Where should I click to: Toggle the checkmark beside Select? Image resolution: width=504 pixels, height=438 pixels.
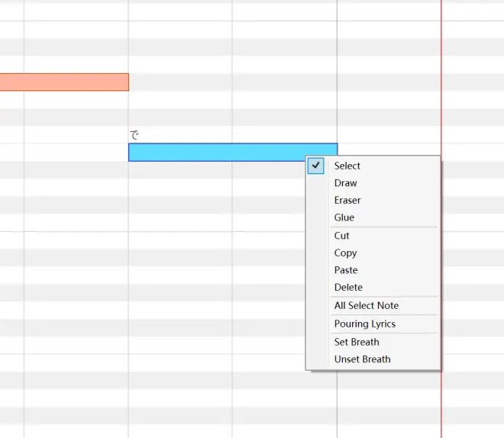click(x=315, y=166)
